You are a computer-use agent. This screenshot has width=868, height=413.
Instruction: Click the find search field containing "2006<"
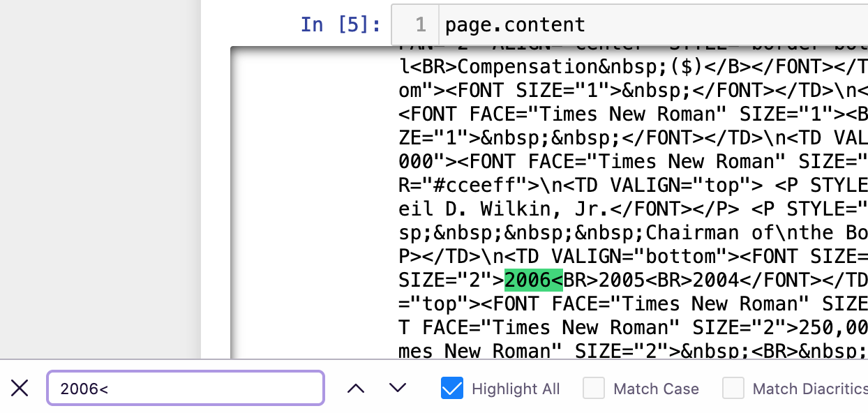186,389
